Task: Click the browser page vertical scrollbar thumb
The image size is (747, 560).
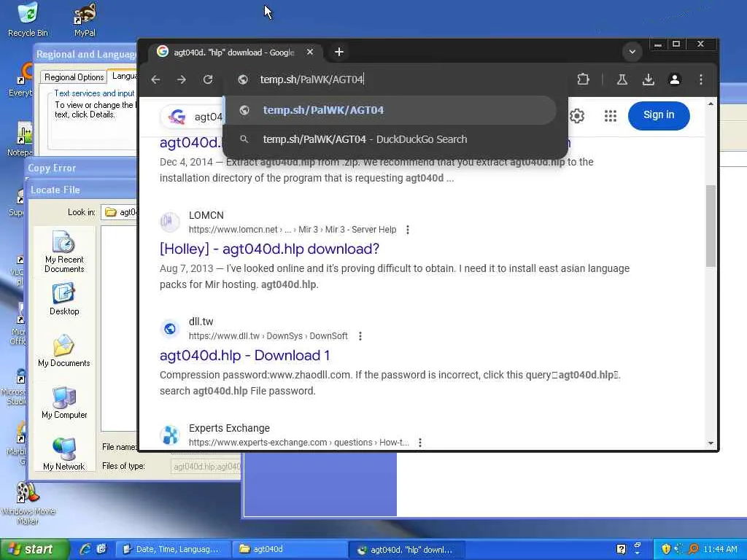Action: 711,226
